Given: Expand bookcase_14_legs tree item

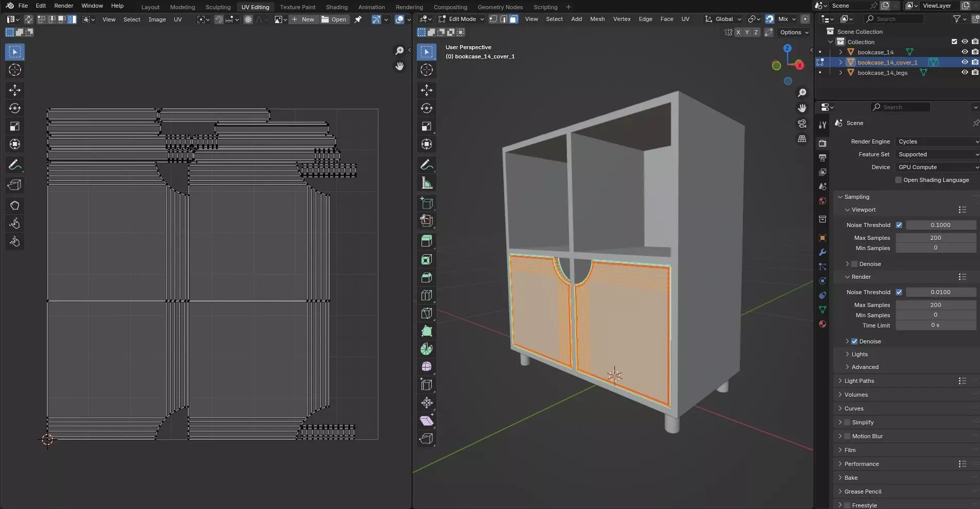Looking at the screenshot, I should pos(841,73).
